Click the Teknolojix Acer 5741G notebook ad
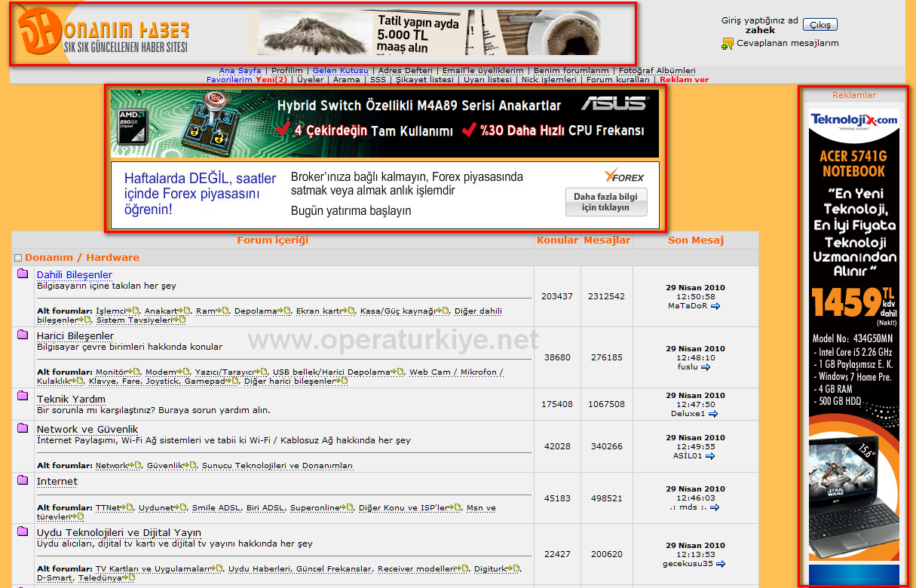This screenshot has width=916, height=588. 854,335
